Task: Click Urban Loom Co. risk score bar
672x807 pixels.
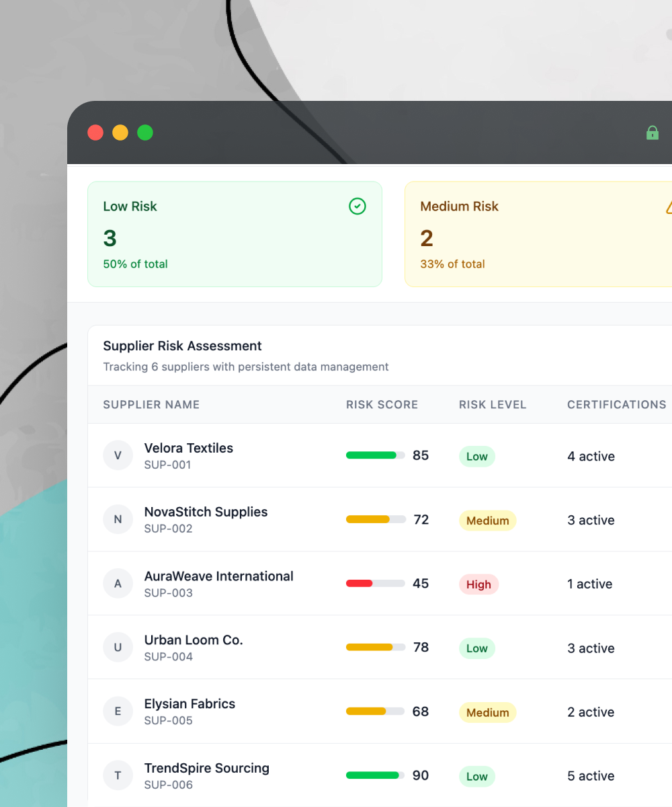Action: point(376,647)
